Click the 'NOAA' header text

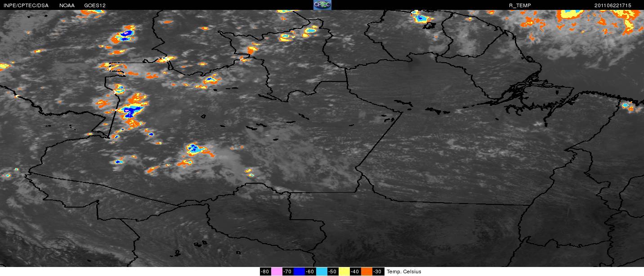tap(67, 5)
